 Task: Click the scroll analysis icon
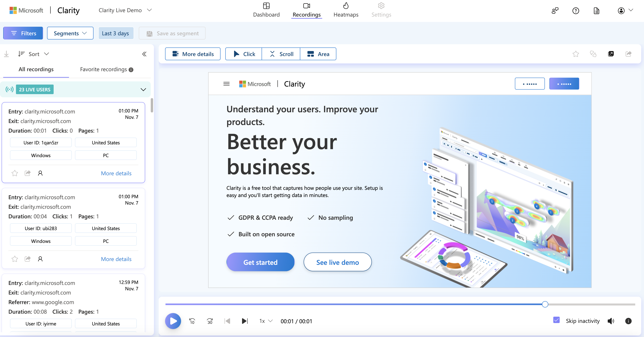tap(282, 54)
